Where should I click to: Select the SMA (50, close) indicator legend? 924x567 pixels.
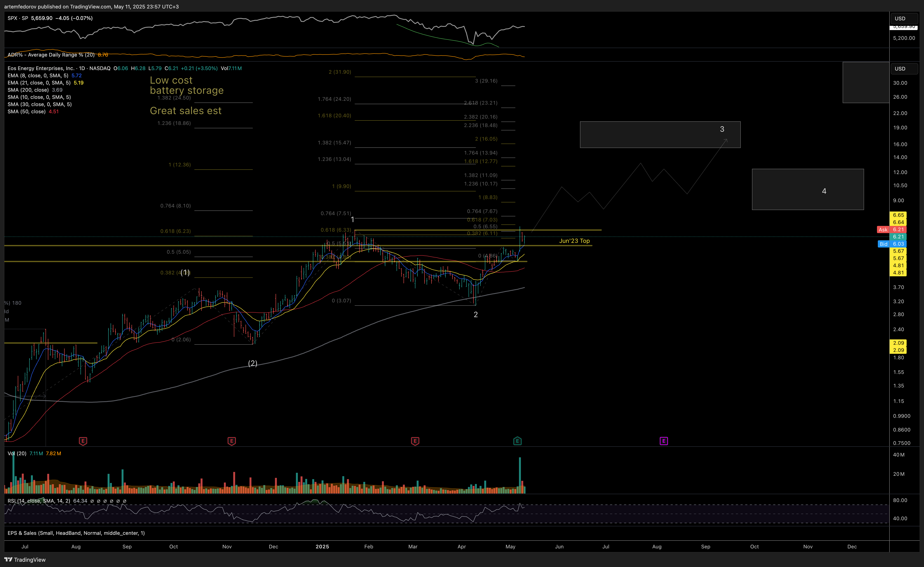pyautogui.click(x=27, y=111)
